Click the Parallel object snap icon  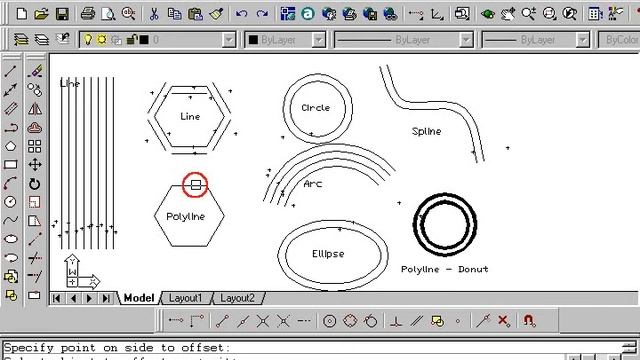pyautogui.click(x=416, y=321)
